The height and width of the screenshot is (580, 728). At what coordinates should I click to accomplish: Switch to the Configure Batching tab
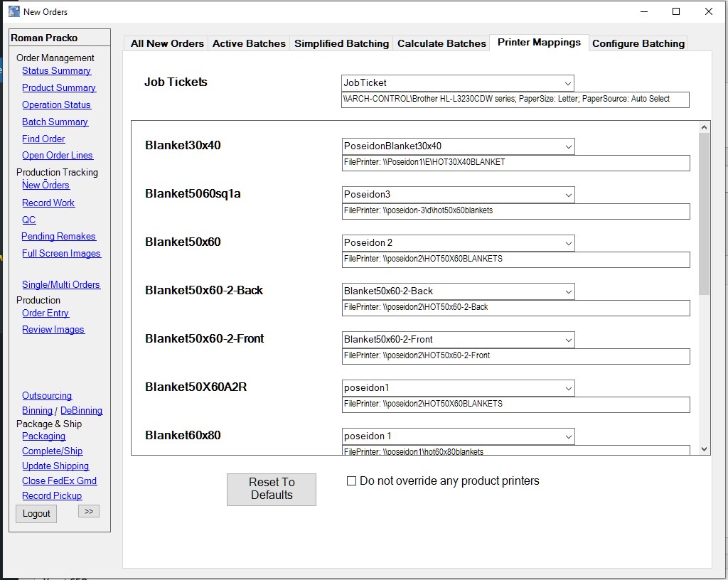pos(638,43)
